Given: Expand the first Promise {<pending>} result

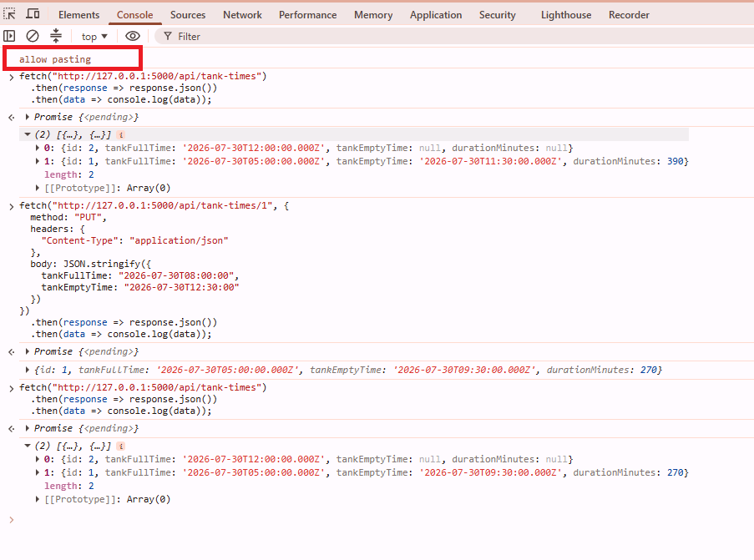Looking at the screenshot, I should tap(28, 117).
